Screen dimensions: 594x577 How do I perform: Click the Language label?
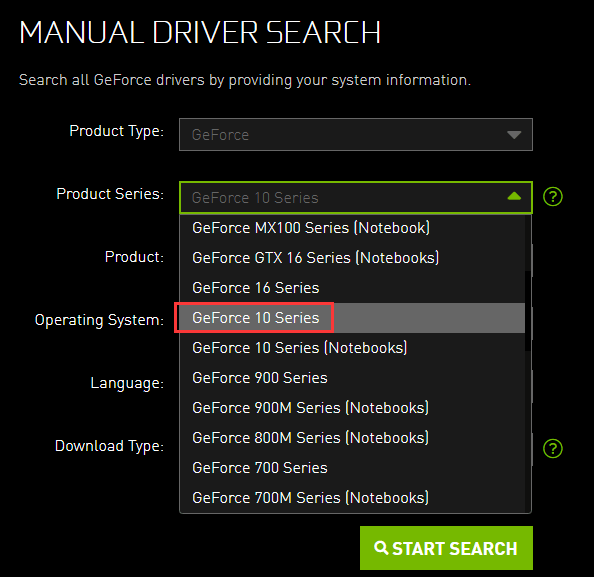click(x=127, y=383)
